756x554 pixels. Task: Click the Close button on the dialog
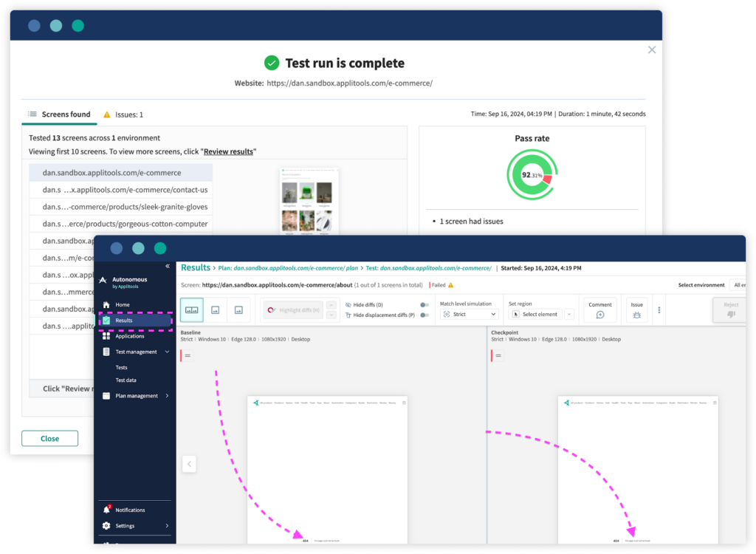49,438
